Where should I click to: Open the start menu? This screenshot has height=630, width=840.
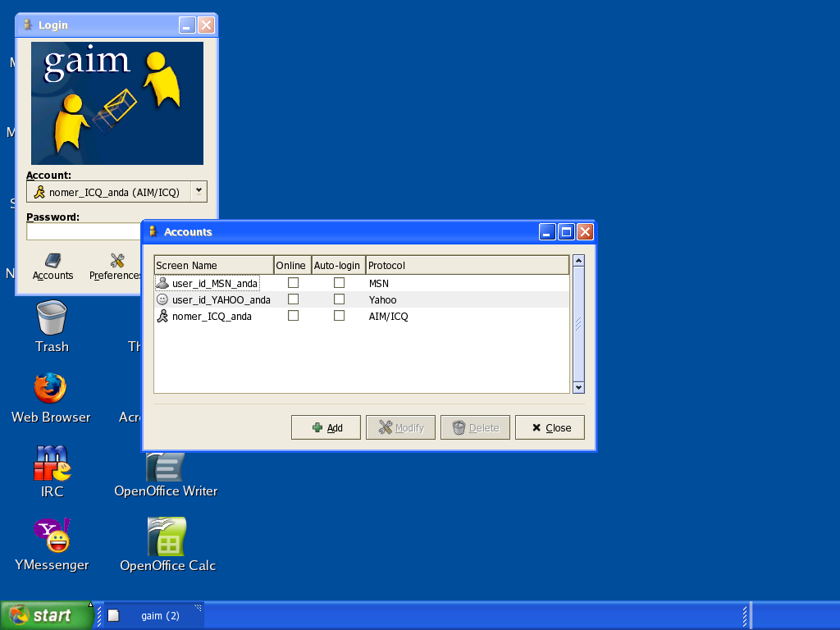[x=47, y=615]
